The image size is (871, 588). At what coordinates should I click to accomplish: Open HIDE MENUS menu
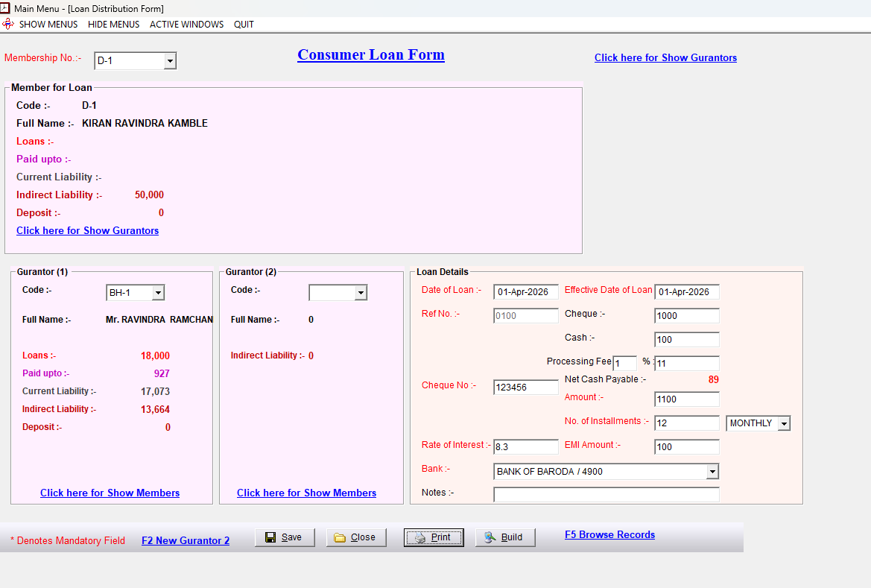click(114, 25)
